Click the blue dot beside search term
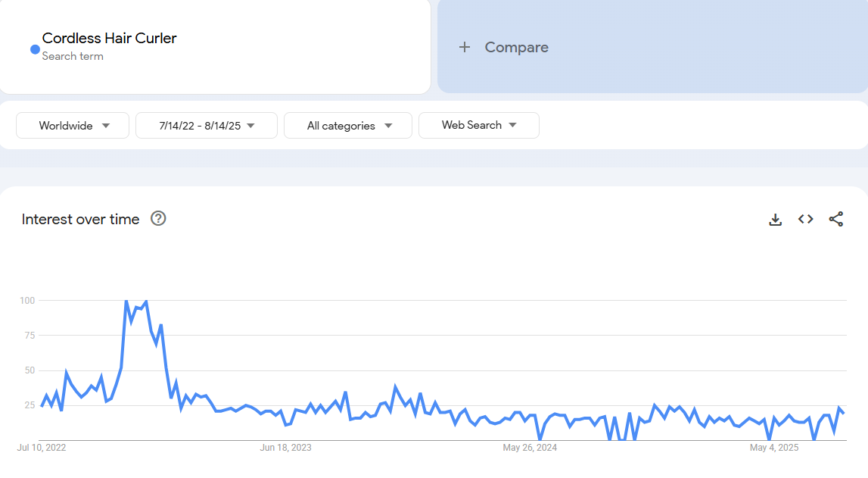868x478 pixels. tap(35, 49)
